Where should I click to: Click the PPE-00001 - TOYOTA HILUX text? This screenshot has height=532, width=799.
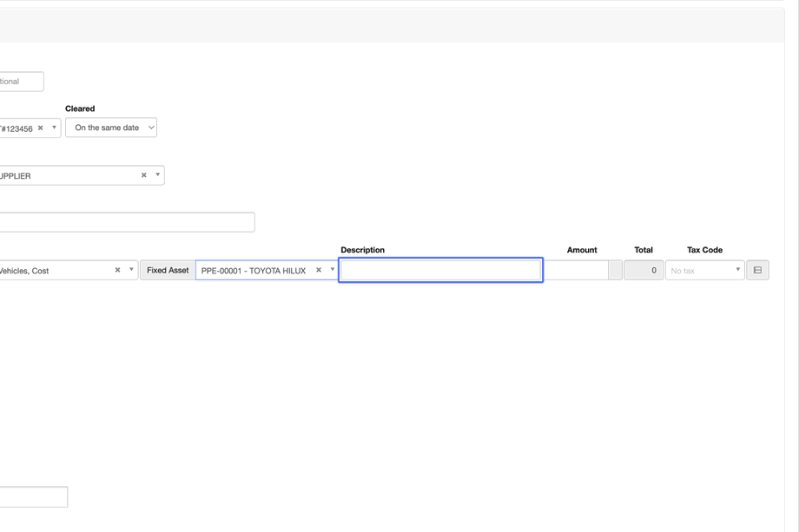254,271
